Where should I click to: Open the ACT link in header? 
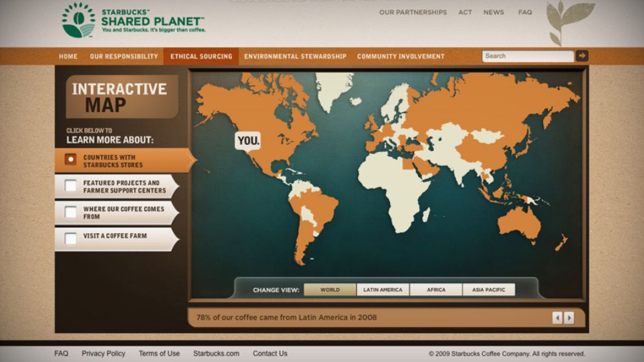coord(465,12)
